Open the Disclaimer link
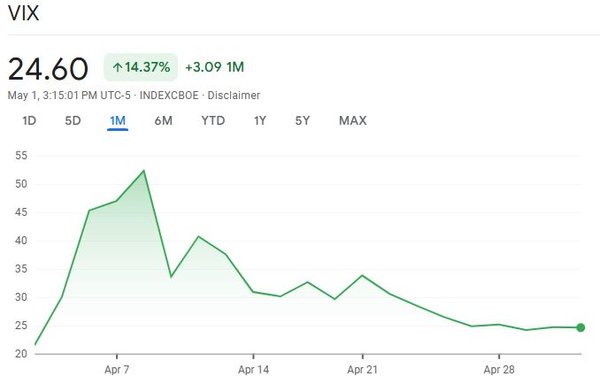This screenshot has width=600, height=384. point(233,95)
